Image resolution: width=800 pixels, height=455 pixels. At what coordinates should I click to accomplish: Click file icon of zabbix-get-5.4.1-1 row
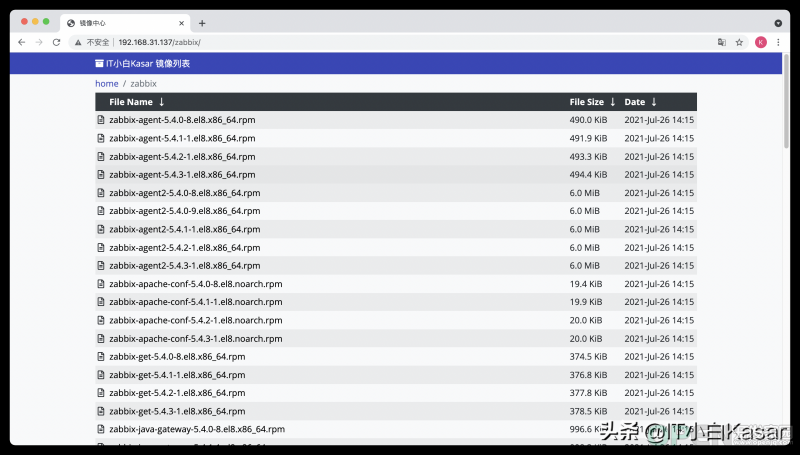pyautogui.click(x=101, y=375)
